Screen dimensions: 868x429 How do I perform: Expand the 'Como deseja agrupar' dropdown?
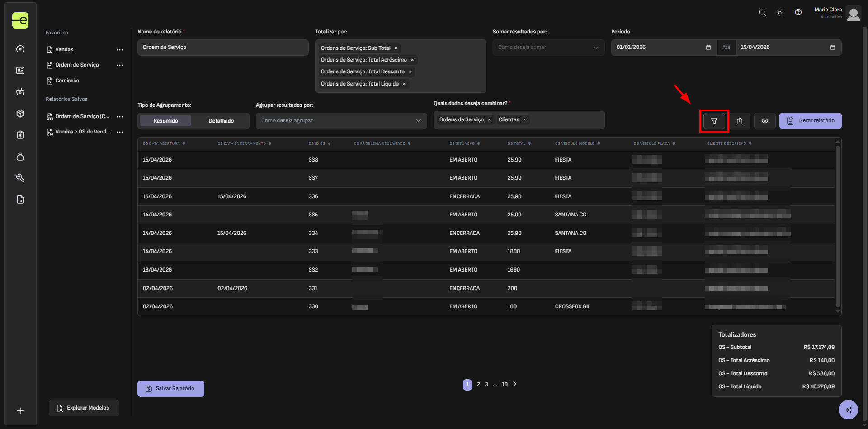341,121
